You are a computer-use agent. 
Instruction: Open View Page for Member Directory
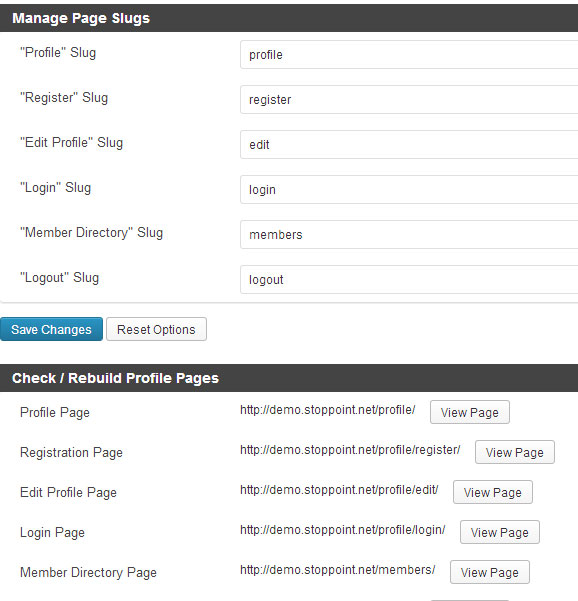click(x=490, y=572)
